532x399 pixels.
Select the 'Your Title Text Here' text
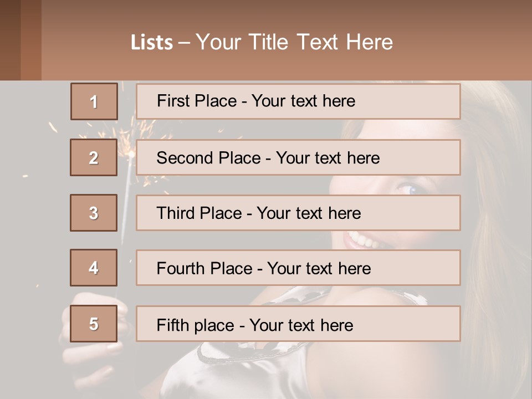pyautogui.click(x=294, y=42)
